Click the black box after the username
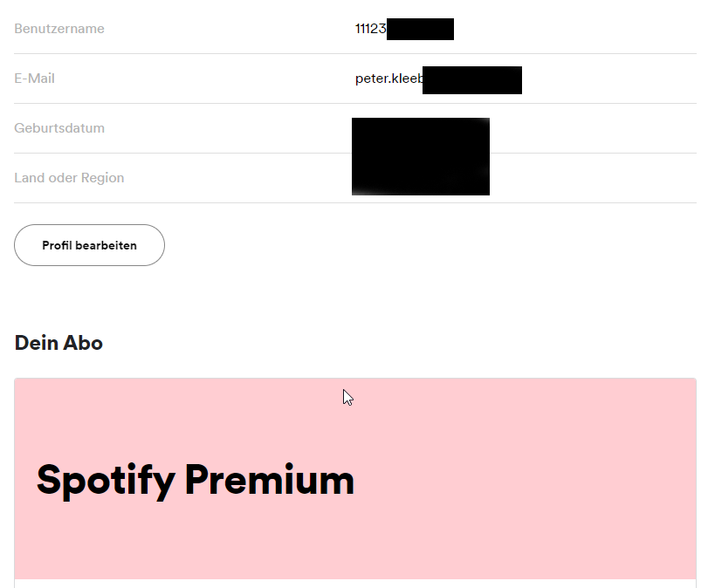 point(420,29)
